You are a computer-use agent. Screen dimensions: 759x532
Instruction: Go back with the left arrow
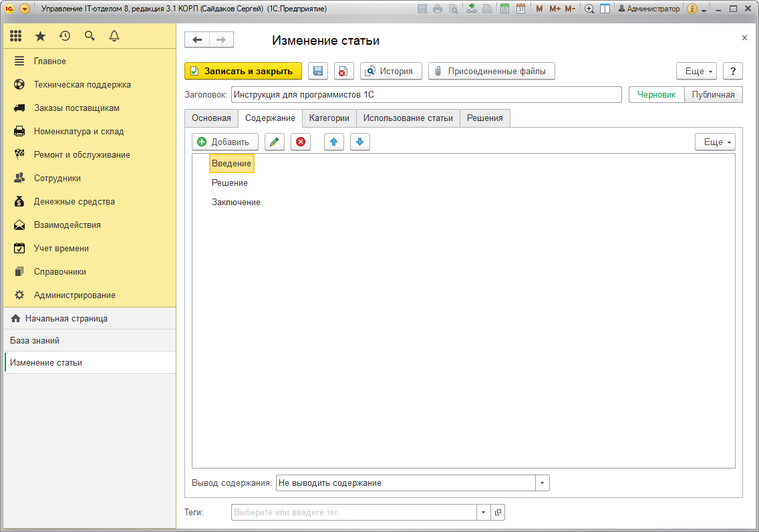coord(197,39)
